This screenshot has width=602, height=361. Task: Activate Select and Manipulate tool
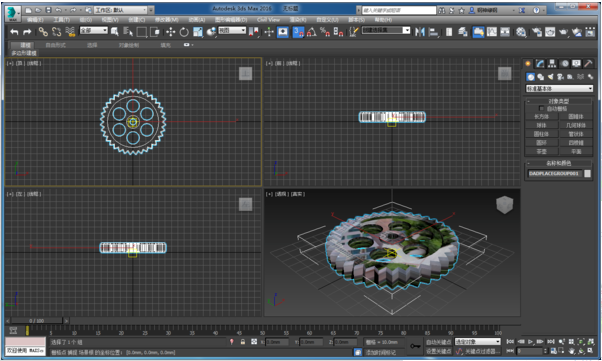tap(269, 32)
